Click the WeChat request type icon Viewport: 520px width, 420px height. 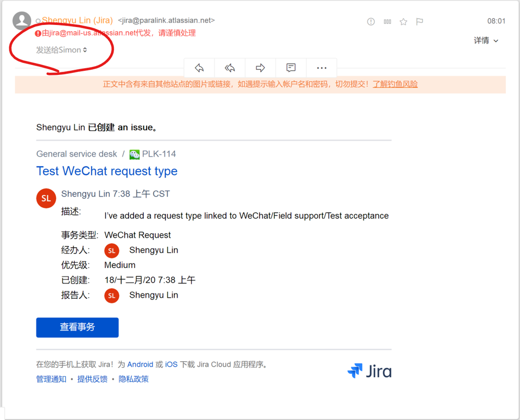click(x=134, y=155)
